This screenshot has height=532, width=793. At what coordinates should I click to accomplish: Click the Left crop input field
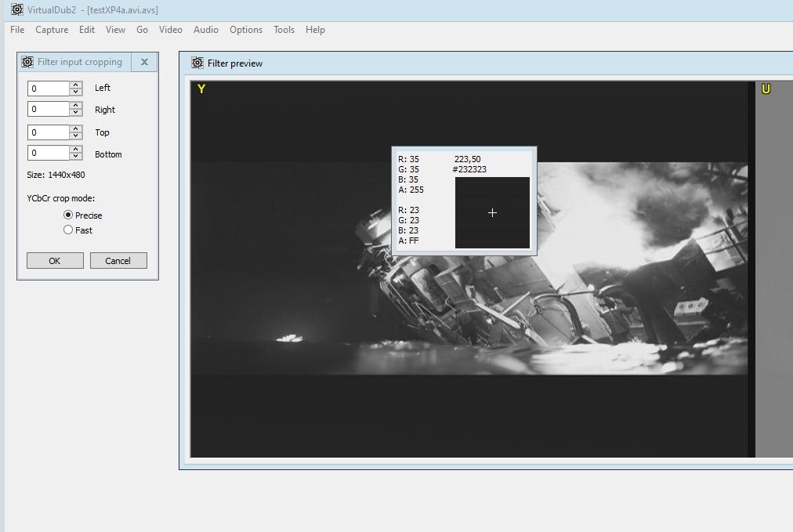[49, 89]
